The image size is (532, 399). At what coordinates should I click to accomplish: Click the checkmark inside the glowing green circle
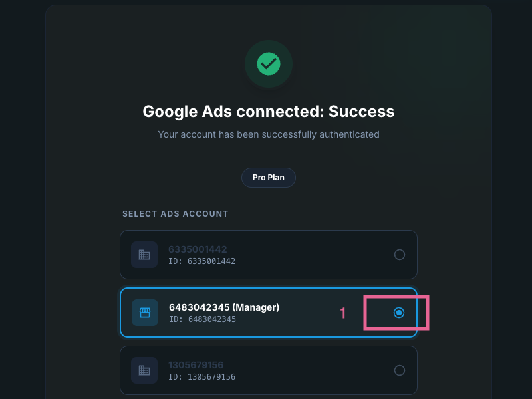tap(268, 64)
